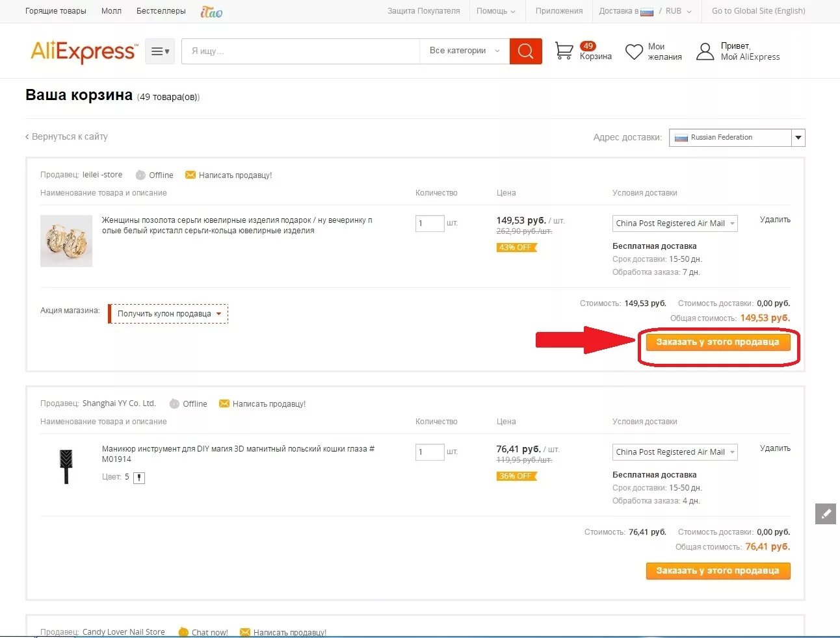Open Приложения menu item
840x638 pixels.
click(559, 11)
